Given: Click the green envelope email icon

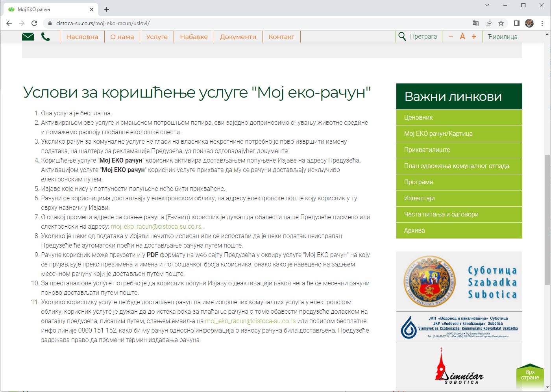Looking at the screenshot, I should 28,37.
